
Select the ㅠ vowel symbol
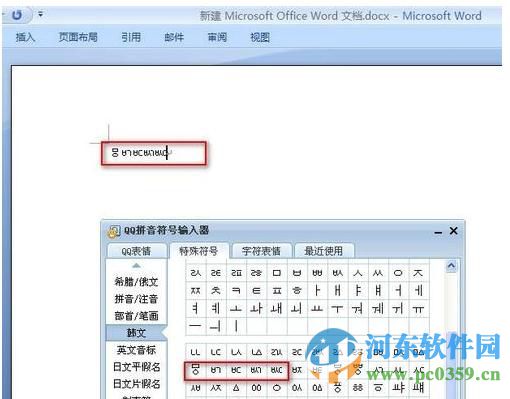tap(418, 309)
